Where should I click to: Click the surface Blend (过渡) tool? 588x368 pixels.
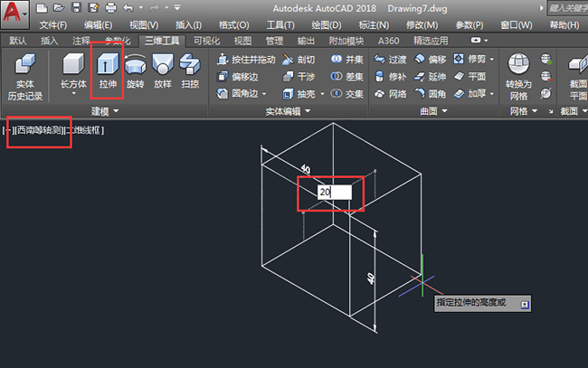(391, 59)
